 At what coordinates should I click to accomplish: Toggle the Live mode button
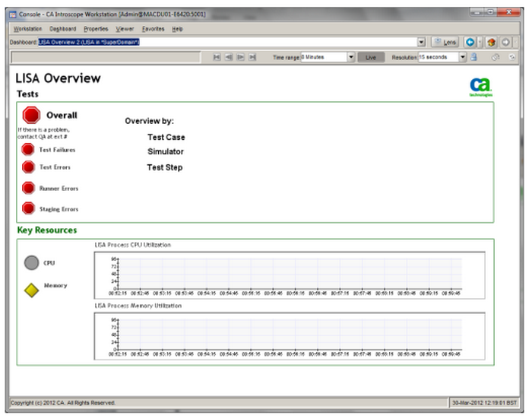click(371, 57)
